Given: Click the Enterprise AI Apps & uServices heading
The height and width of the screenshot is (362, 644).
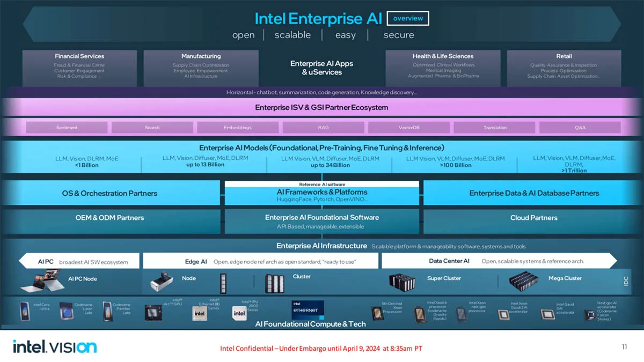Looking at the screenshot, I should tap(322, 68).
